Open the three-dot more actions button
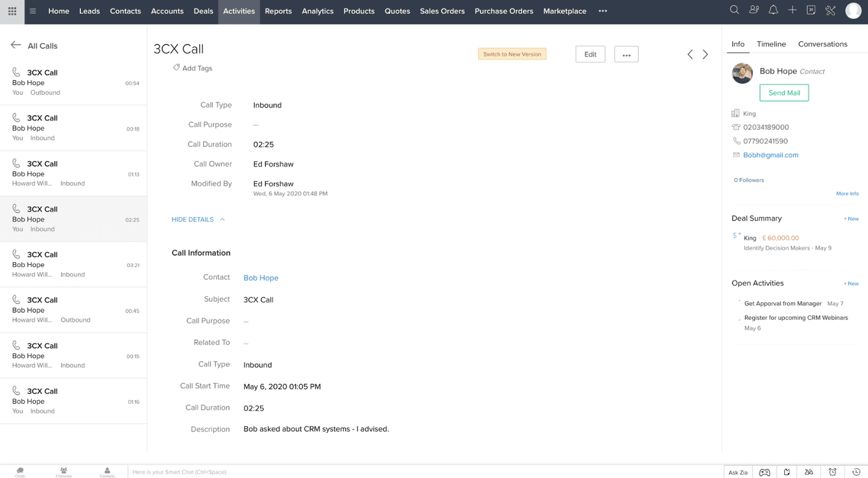868x478 pixels. pyautogui.click(x=626, y=55)
